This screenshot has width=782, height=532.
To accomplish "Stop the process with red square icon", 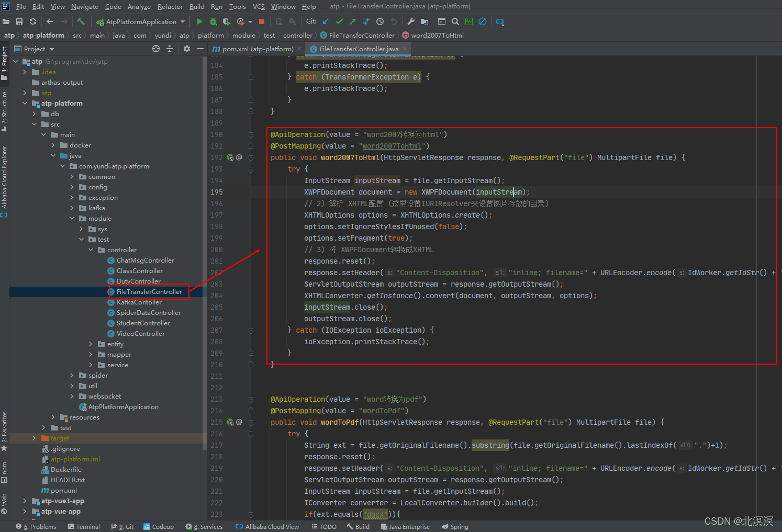I will [x=262, y=21].
